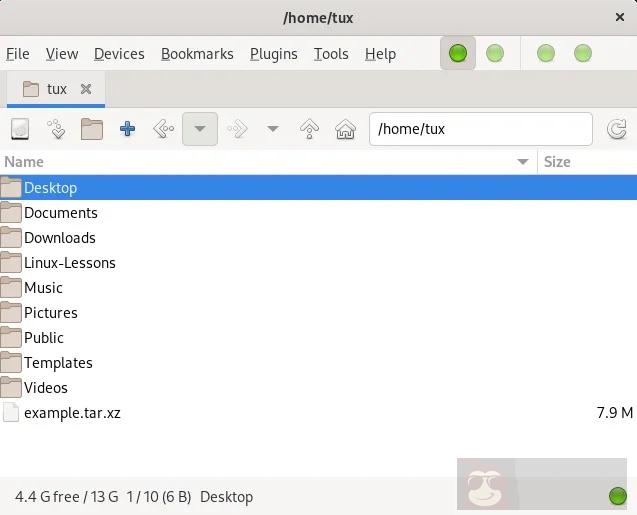This screenshot has width=637, height=515.
Task: Click the 4.4 G free status text
Action: (x=48, y=497)
